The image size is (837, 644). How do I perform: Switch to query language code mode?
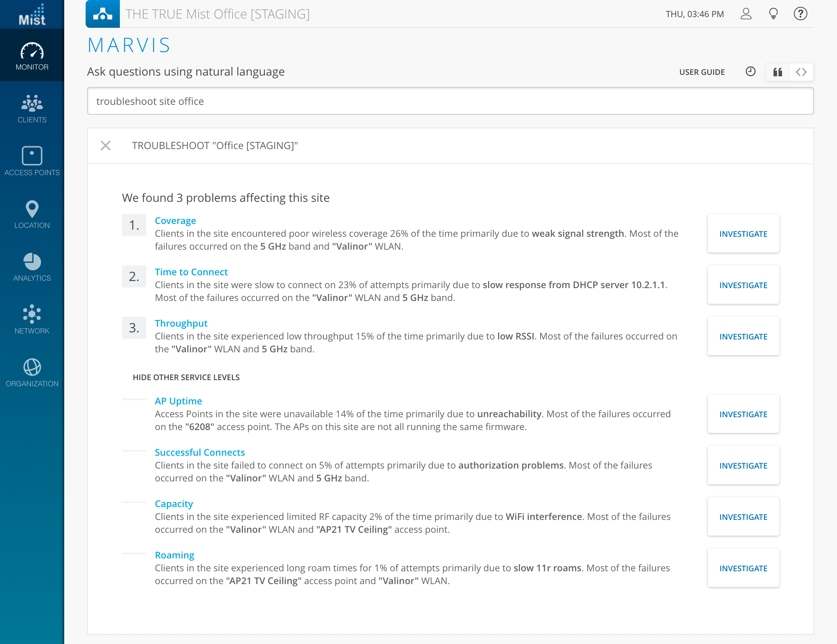click(x=801, y=72)
